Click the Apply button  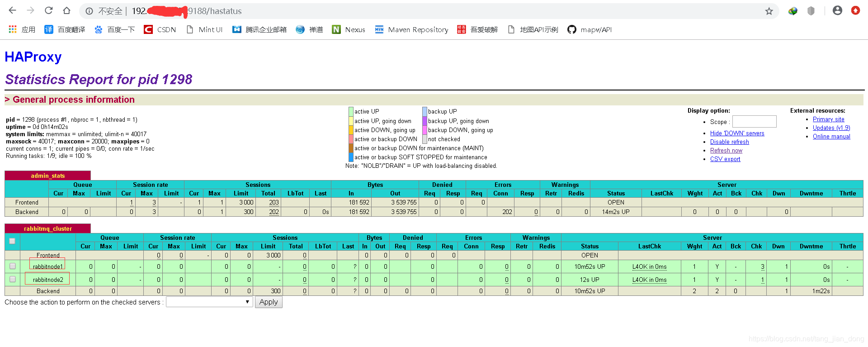click(269, 302)
